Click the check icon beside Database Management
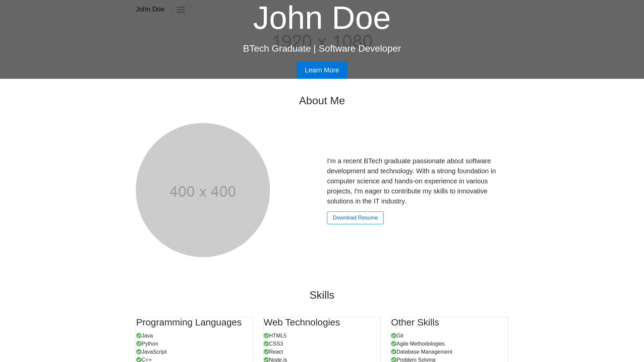Viewport: 644px width, 362px height. pos(393,352)
